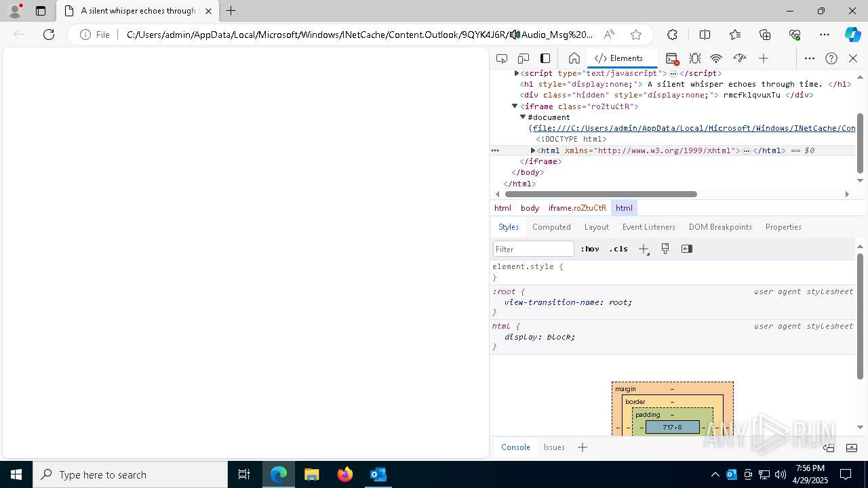This screenshot has width=868, height=488.
Task: Open the Customize DevTools three-dot menu
Action: (x=810, y=58)
